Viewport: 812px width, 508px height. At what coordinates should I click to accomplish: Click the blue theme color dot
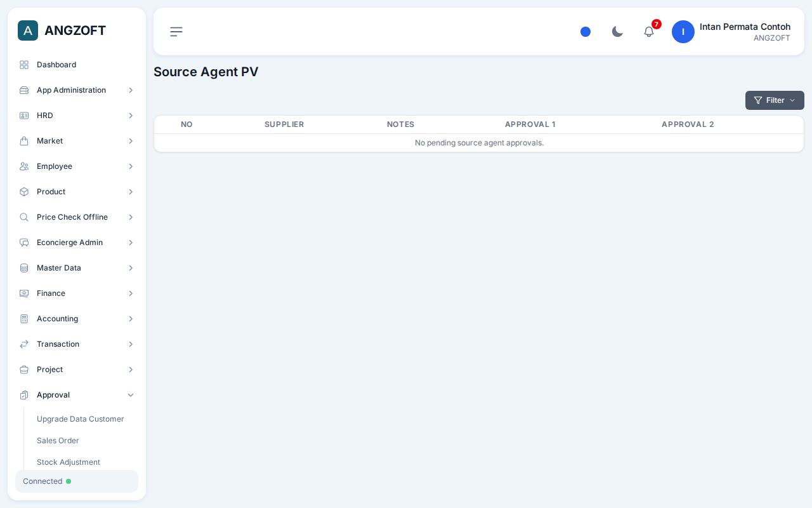[x=586, y=32]
